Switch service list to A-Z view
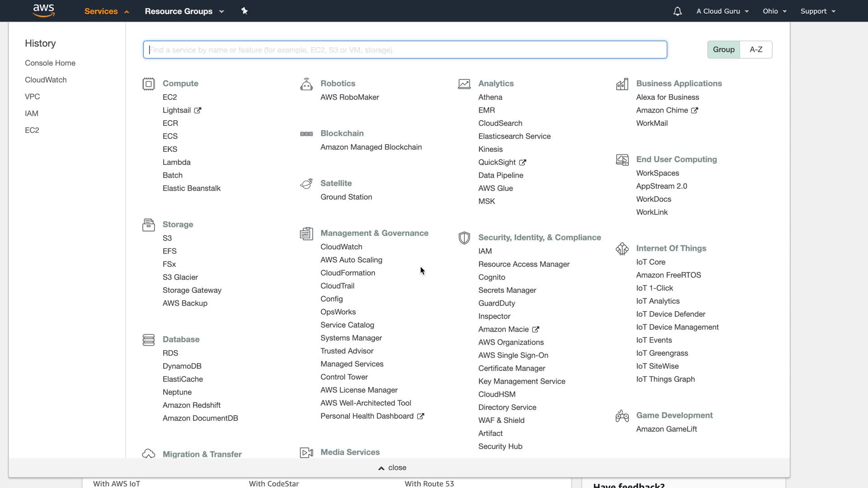 click(756, 50)
